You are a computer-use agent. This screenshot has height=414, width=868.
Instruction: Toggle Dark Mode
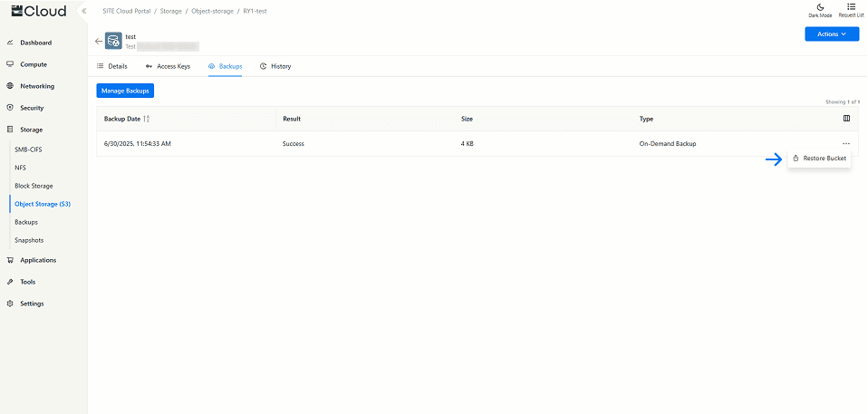click(x=819, y=10)
